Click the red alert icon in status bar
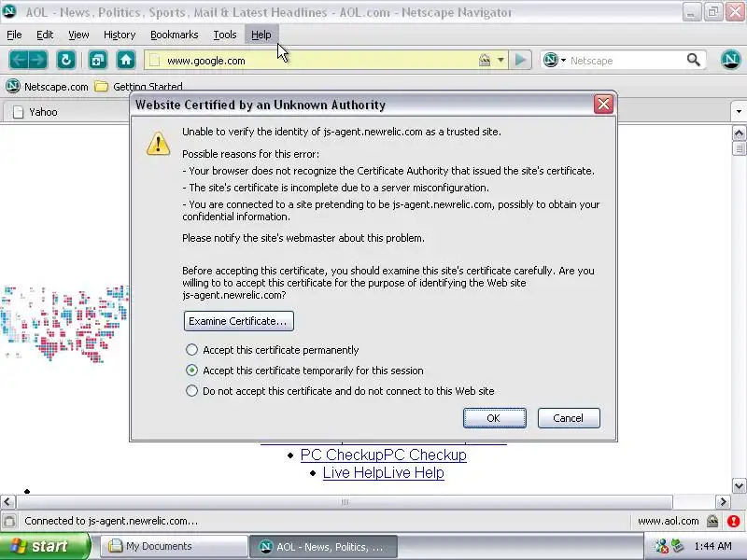This screenshot has height=560, width=747. (x=734, y=521)
